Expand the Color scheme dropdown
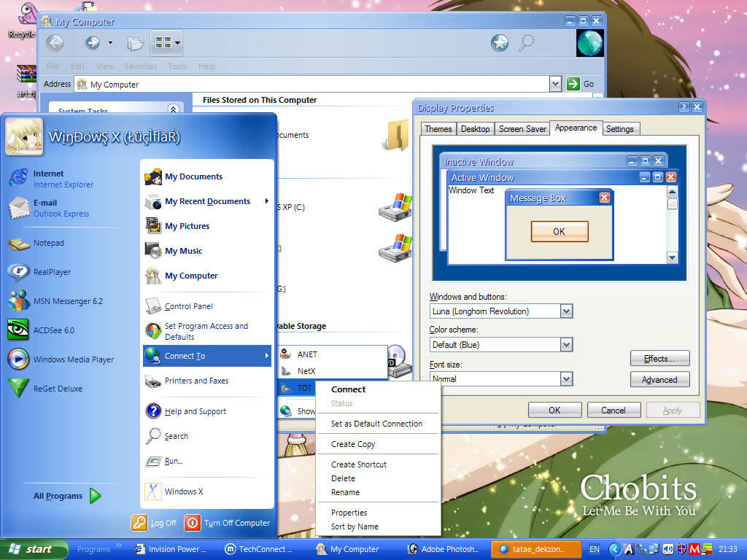This screenshot has height=560, width=747. [x=566, y=345]
